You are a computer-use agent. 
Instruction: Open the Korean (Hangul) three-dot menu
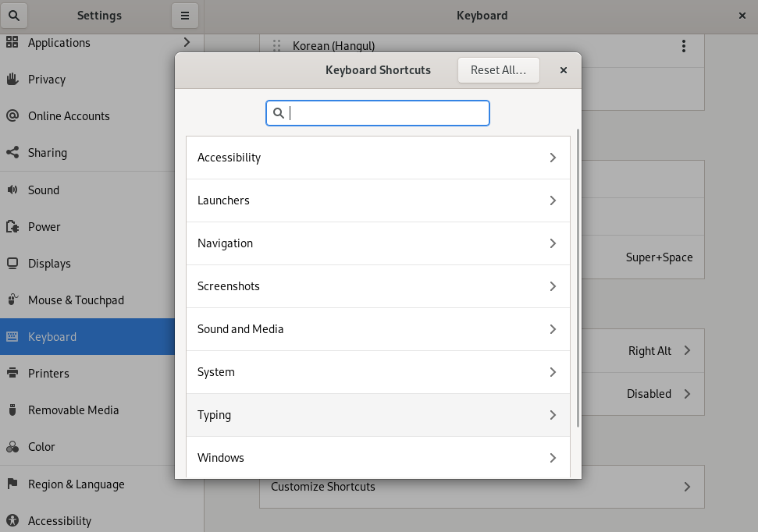684,46
